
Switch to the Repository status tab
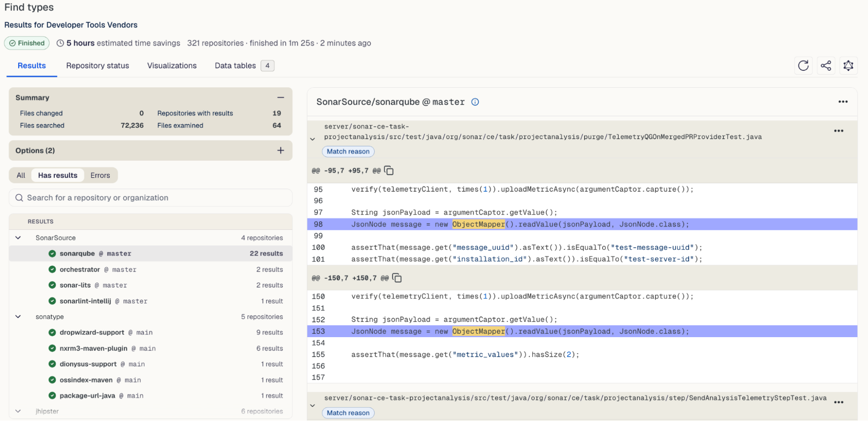(x=98, y=66)
